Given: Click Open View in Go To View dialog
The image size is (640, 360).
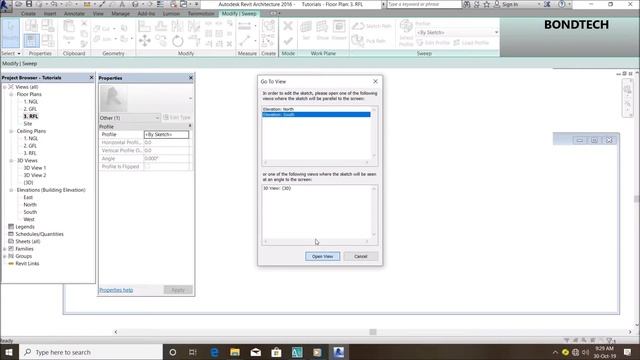Looking at the screenshot, I should coord(322,256).
